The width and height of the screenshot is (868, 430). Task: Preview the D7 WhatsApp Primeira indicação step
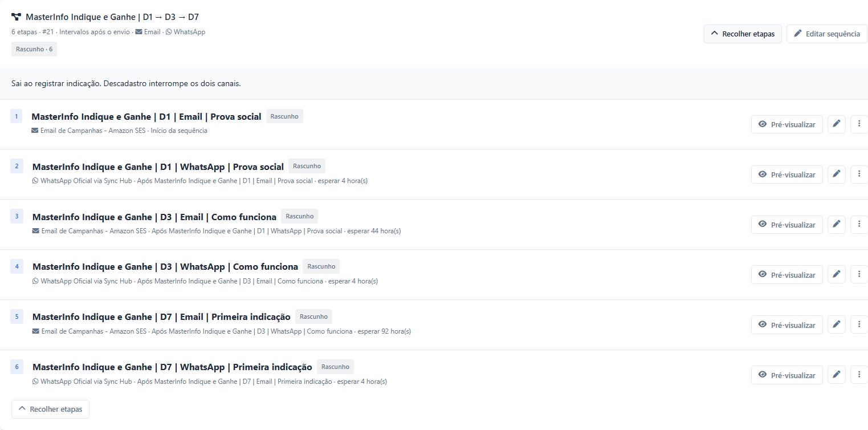click(787, 375)
